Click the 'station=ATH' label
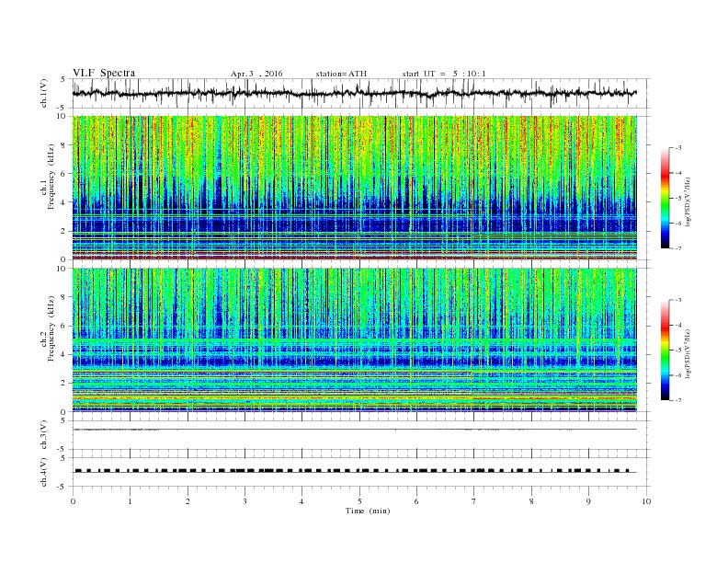728x563 pixels. tap(341, 74)
